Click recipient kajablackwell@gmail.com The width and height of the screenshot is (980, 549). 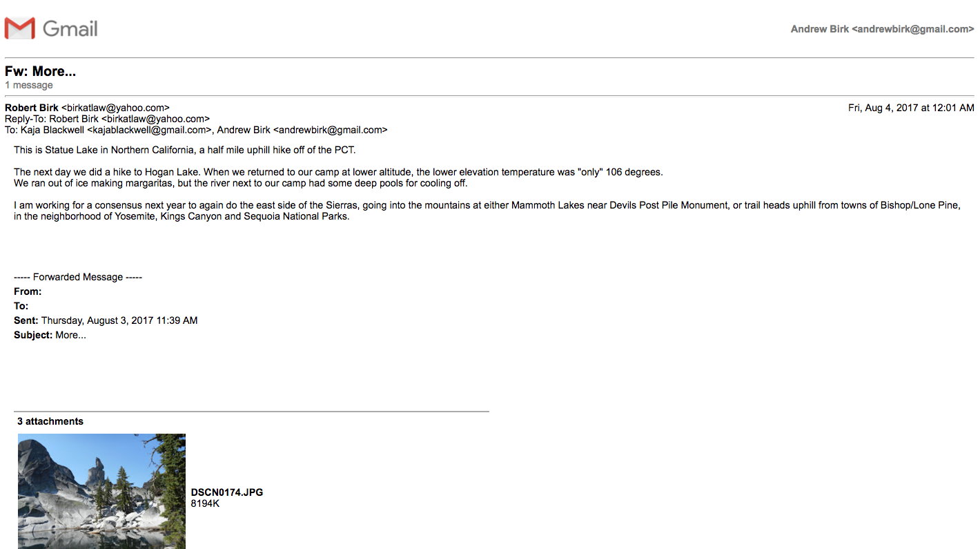click(149, 130)
